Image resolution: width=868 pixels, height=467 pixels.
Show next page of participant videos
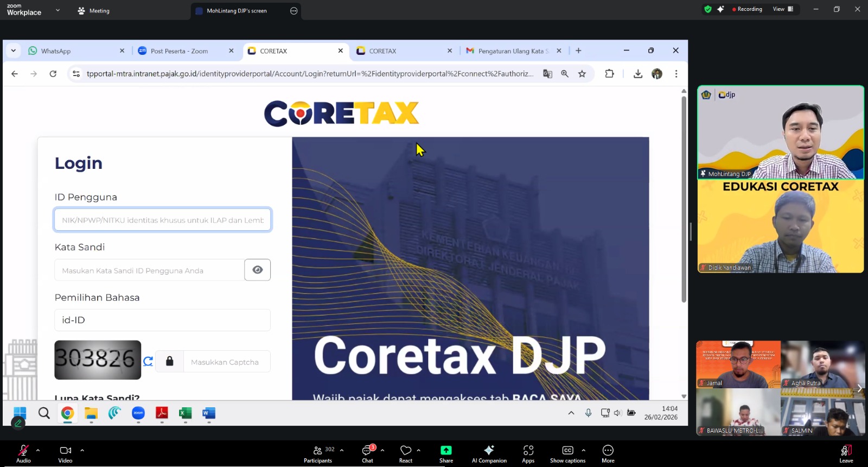pyautogui.click(x=859, y=388)
